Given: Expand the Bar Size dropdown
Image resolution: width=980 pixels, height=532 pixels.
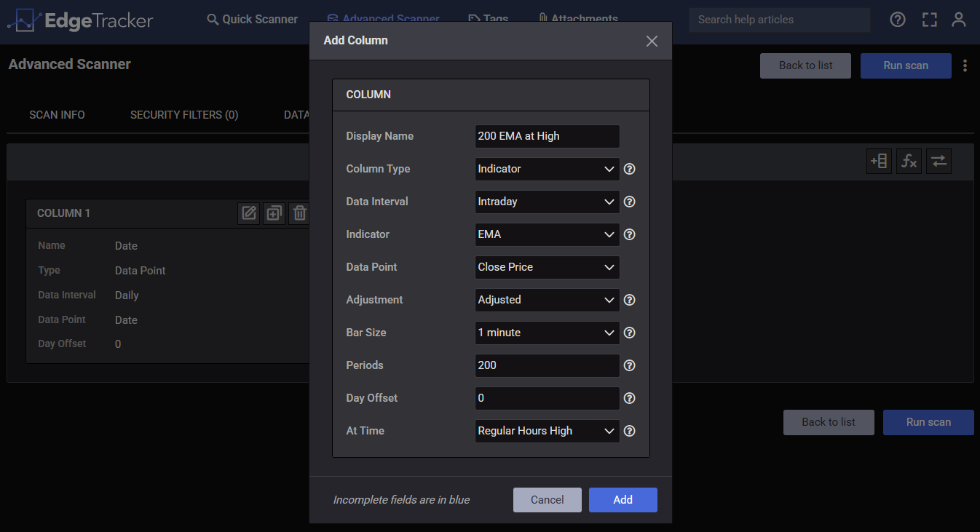Looking at the screenshot, I should coord(547,333).
